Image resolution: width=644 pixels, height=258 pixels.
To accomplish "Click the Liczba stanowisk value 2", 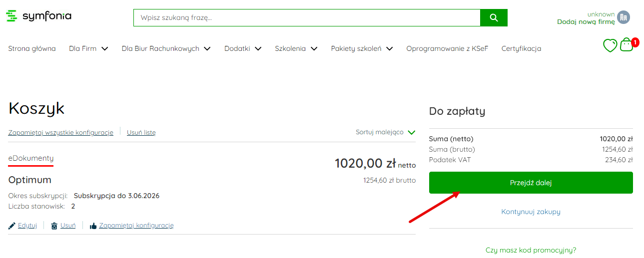I will [73, 206].
